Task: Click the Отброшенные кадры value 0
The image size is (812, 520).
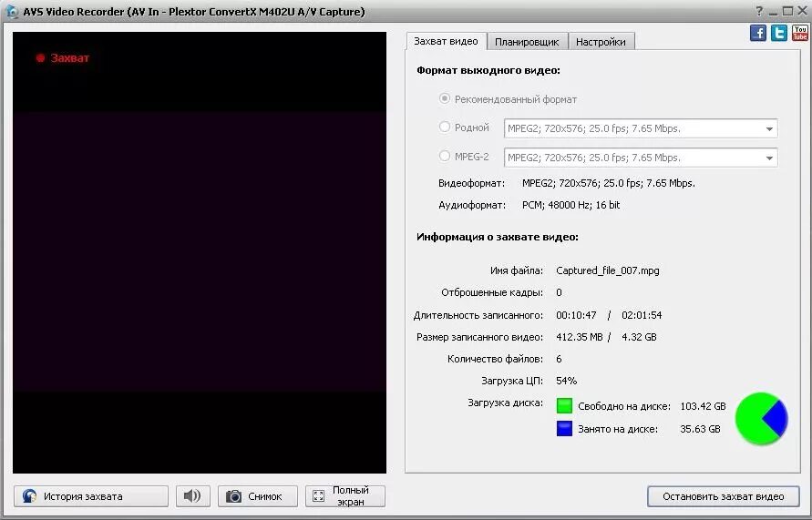Action: [559, 293]
